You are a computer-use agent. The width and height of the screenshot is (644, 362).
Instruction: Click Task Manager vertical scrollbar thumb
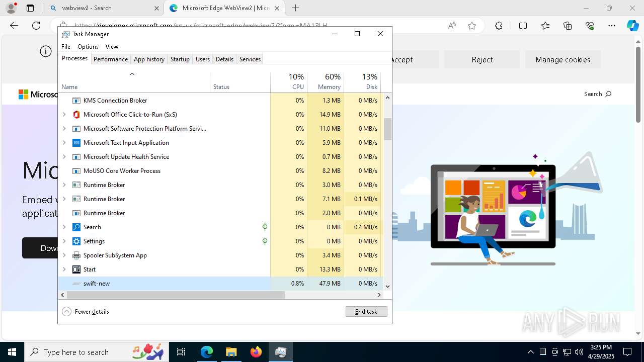[x=387, y=129]
